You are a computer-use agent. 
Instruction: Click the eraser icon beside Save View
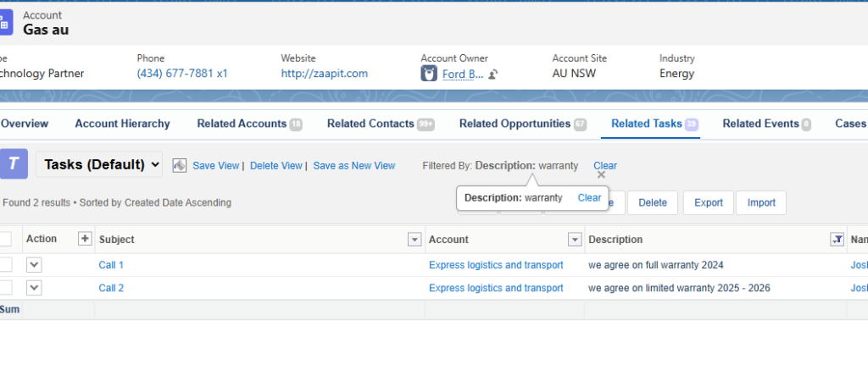coord(179,166)
